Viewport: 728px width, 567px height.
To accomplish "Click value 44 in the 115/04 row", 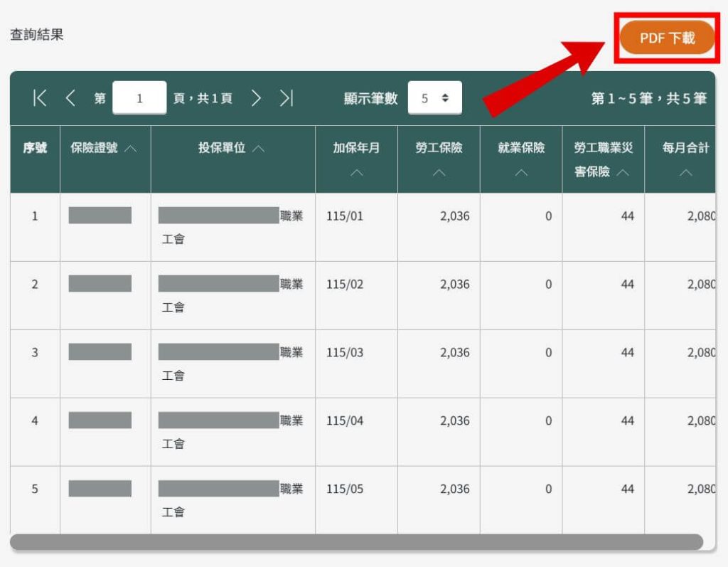I will pos(627,421).
